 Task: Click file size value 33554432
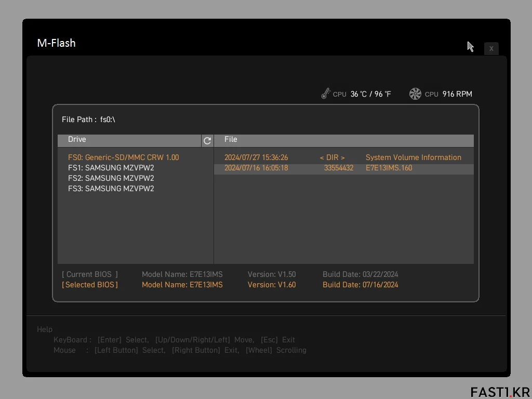(339, 168)
